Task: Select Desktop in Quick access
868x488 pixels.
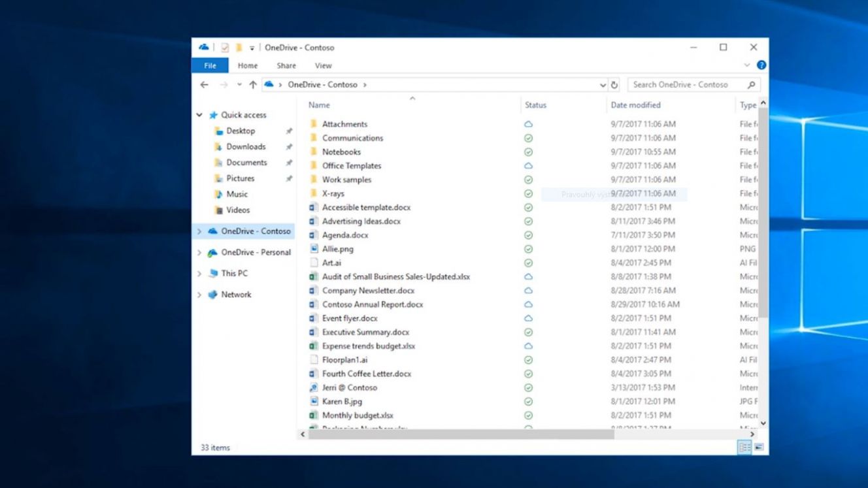Action: [241, 131]
